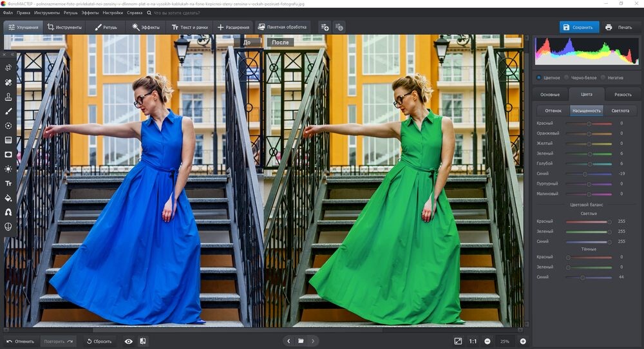
Task: Click the zoom in plus icon
Action: tap(523, 341)
